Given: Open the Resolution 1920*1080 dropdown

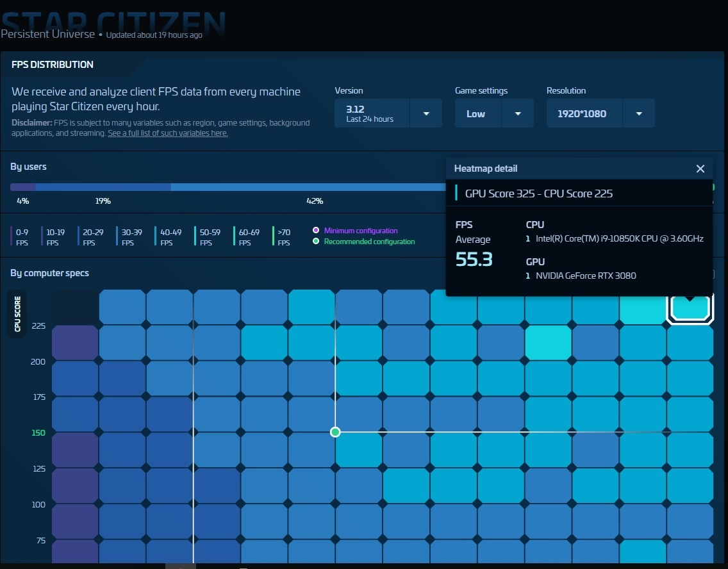Looking at the screenshot, I should pyautogui.click(x=638, y=113).
